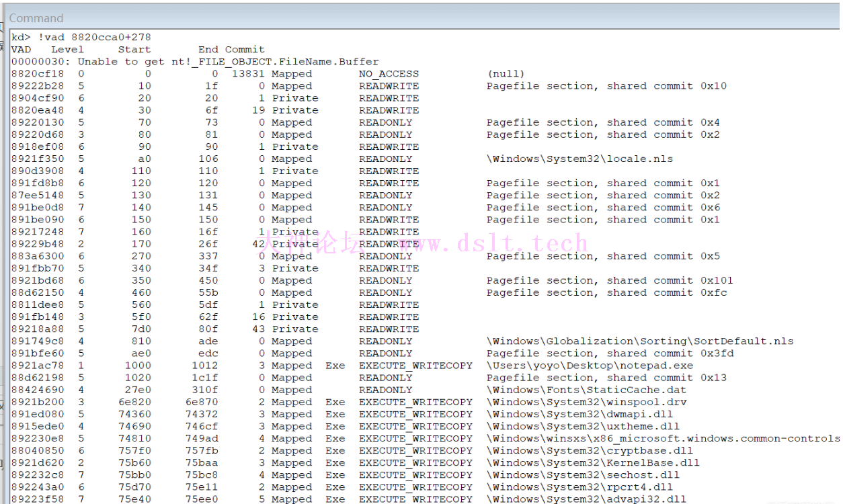Click the winspool.drv module path
The height and width of the screenshot is (504, 843).
(586, 402)
